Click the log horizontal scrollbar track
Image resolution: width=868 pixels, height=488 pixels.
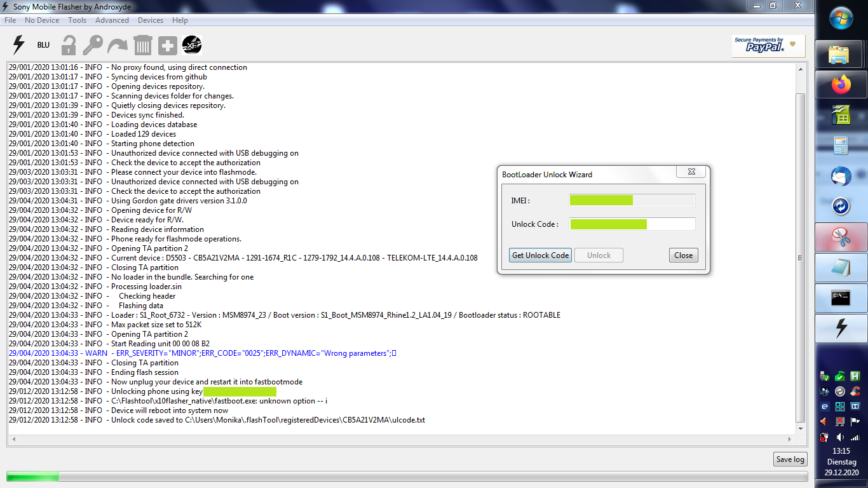[402, 440]
